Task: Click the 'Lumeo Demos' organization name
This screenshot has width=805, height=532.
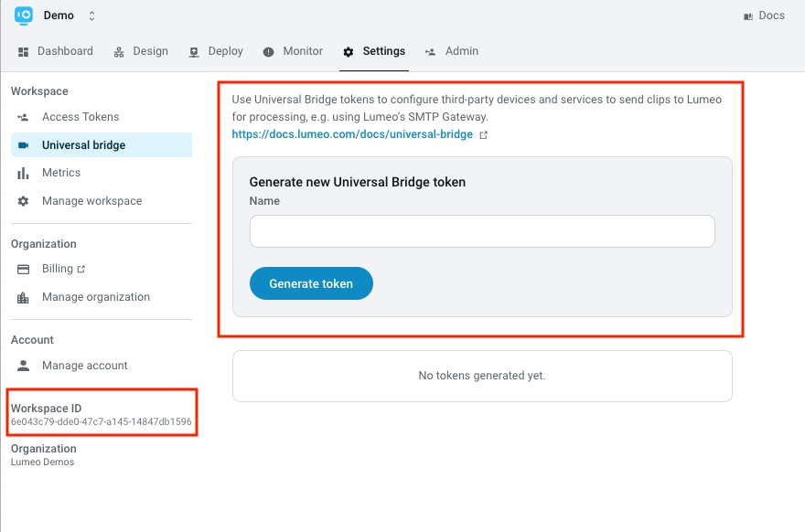Action: (43, 463)
